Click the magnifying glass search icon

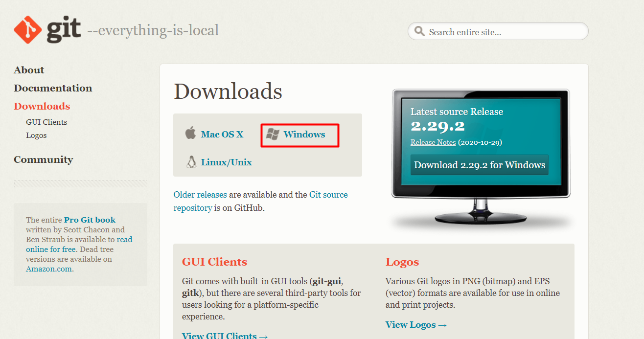click(x=419, y=31)
